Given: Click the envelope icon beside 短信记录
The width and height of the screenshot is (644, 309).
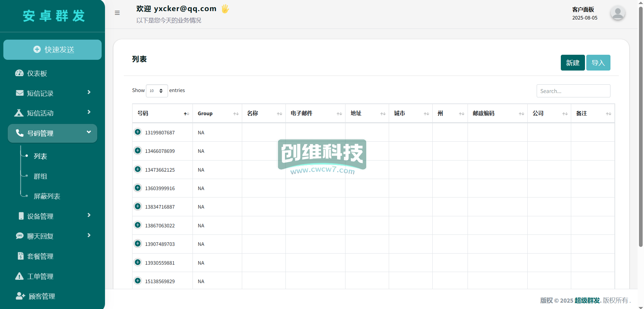Looking at the screenshot, I should 20,93.
